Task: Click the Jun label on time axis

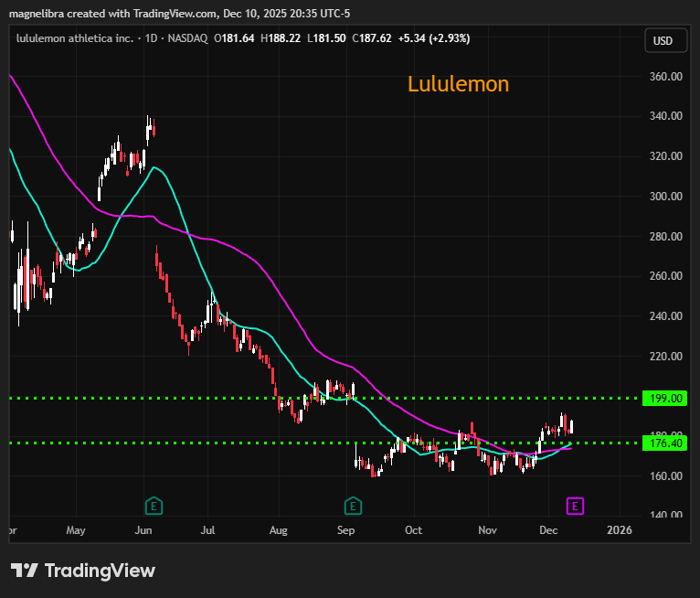Action: 143,530
